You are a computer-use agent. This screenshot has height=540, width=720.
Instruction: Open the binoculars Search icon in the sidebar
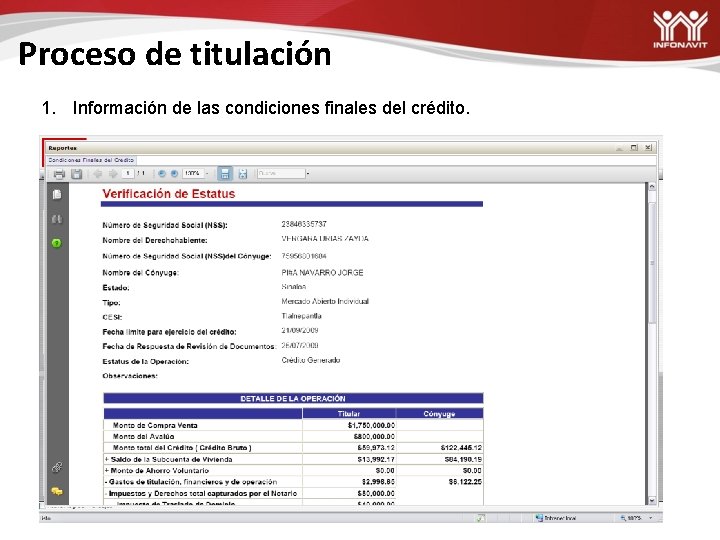tap(57, 219)
